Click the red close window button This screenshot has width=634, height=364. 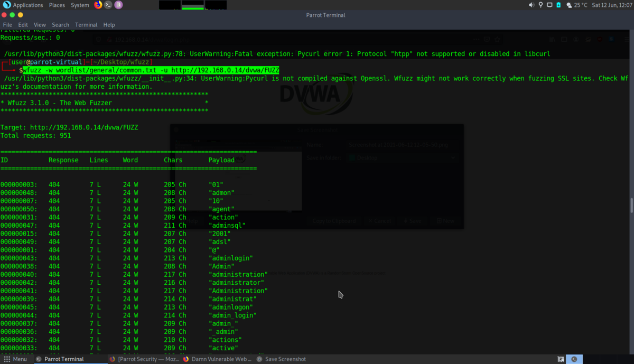coord(4,15)
